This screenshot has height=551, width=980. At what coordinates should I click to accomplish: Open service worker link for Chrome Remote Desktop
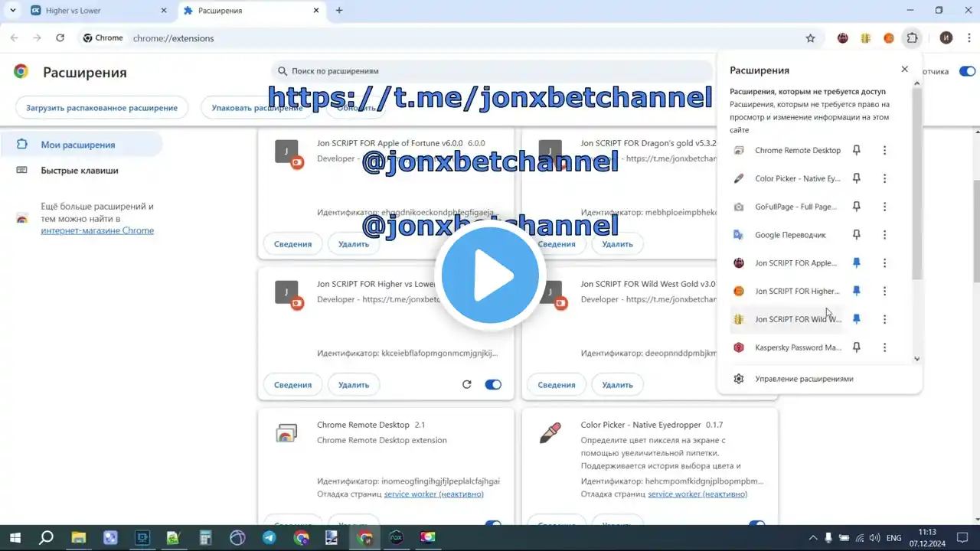[433, 494]
